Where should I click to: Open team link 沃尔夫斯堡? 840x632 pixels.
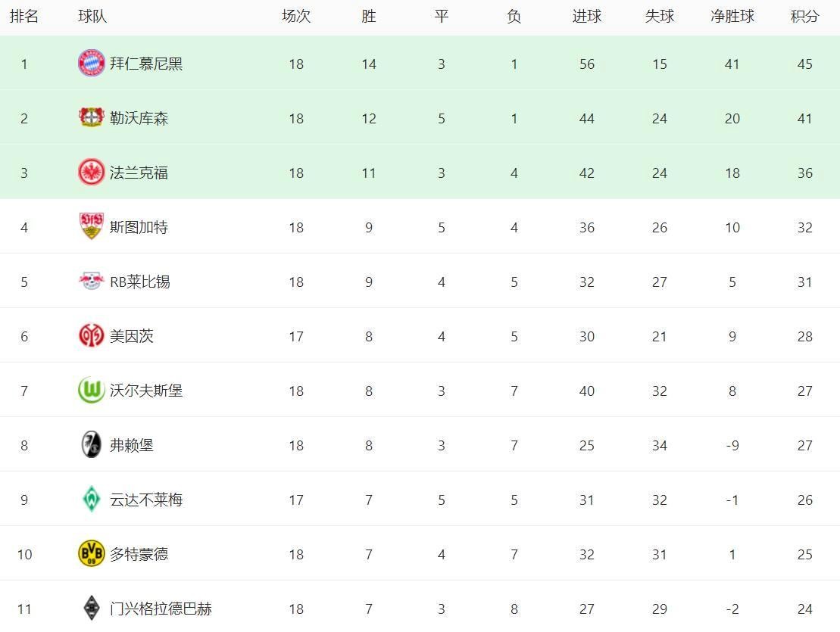pyautogui.click(x=146, y=391)
